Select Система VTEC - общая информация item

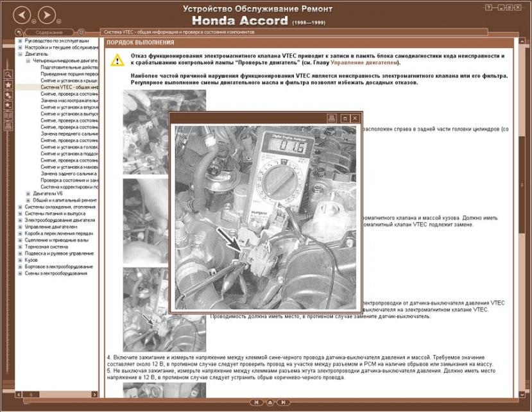pyautogui.click(x=69, y=87)
